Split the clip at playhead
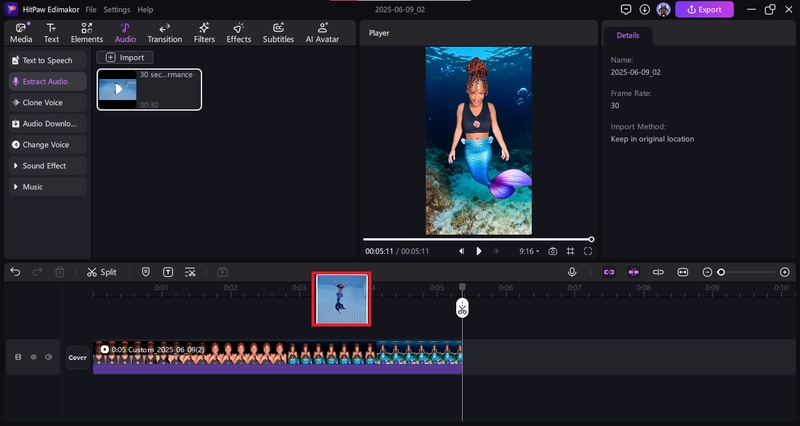 point(102,272)
